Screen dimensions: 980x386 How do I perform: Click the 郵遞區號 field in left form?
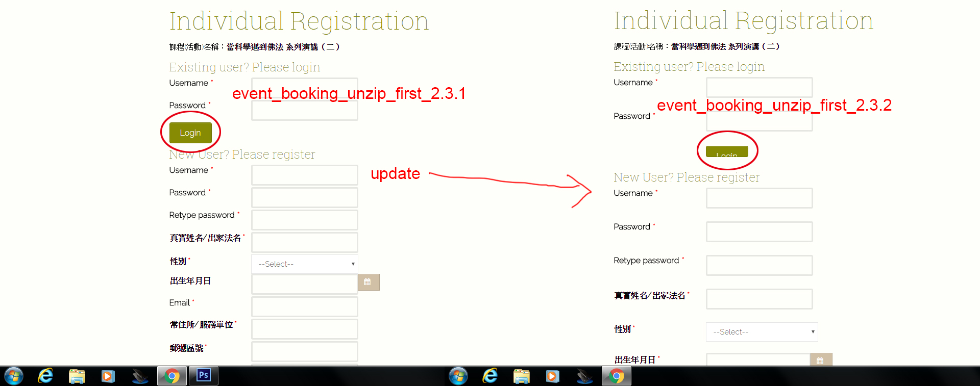click(305, 351)
